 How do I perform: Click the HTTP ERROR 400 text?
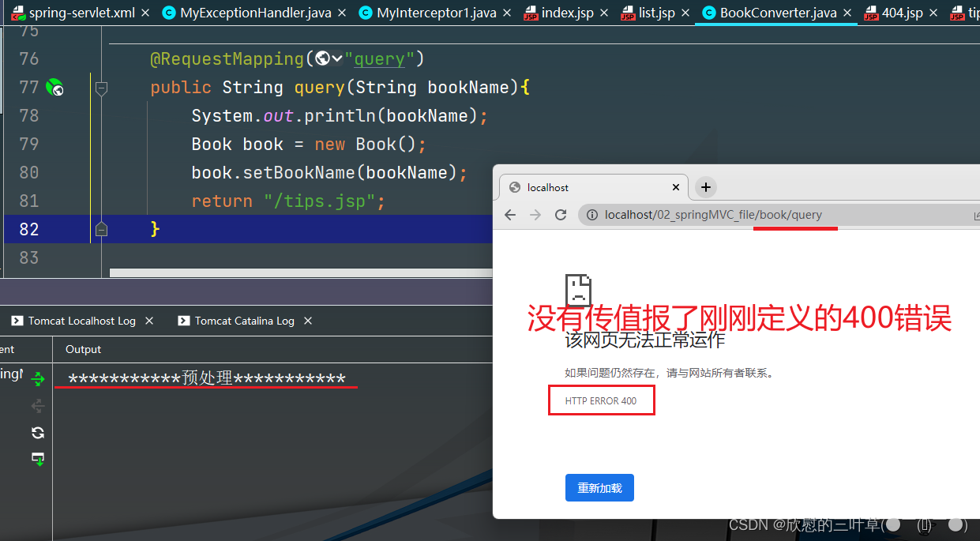click(x=601, y=401)
